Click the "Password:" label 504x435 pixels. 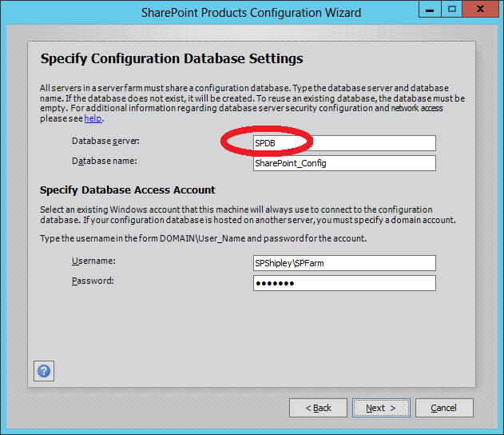93,281
